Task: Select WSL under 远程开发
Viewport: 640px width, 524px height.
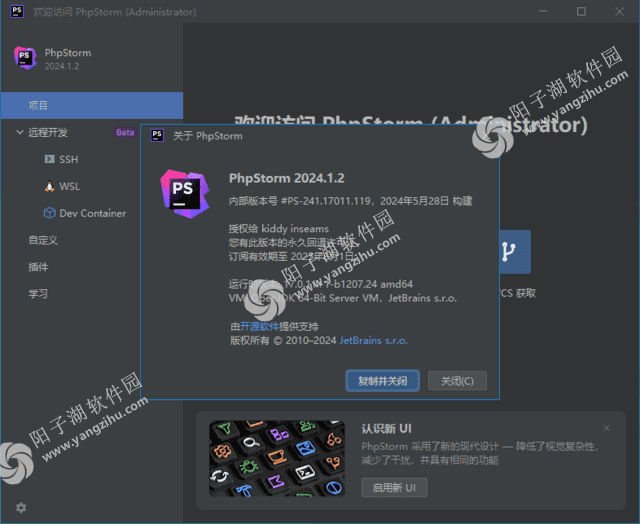Action: (x=69, y=186)
